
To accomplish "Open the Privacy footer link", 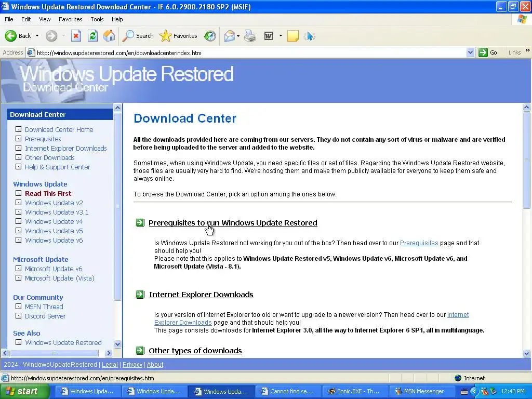I will [132, 364].
